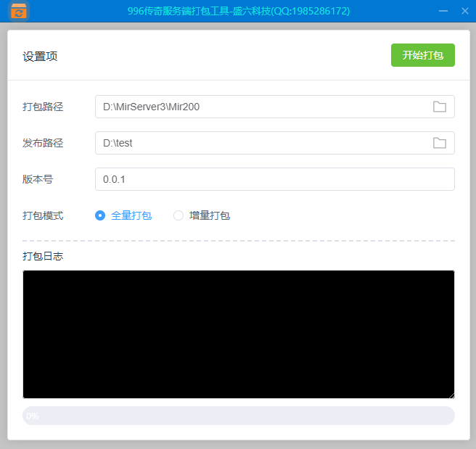Click the 打包路径 label
This screenshot has width=476, height=449.
(43, 107)
